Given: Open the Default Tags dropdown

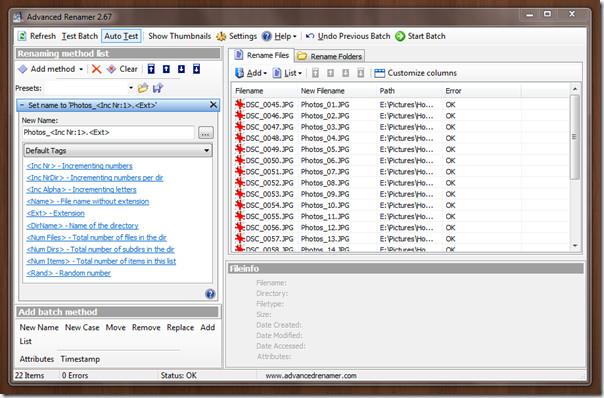Looking at the screenshot, I should [x=117, y=150].
